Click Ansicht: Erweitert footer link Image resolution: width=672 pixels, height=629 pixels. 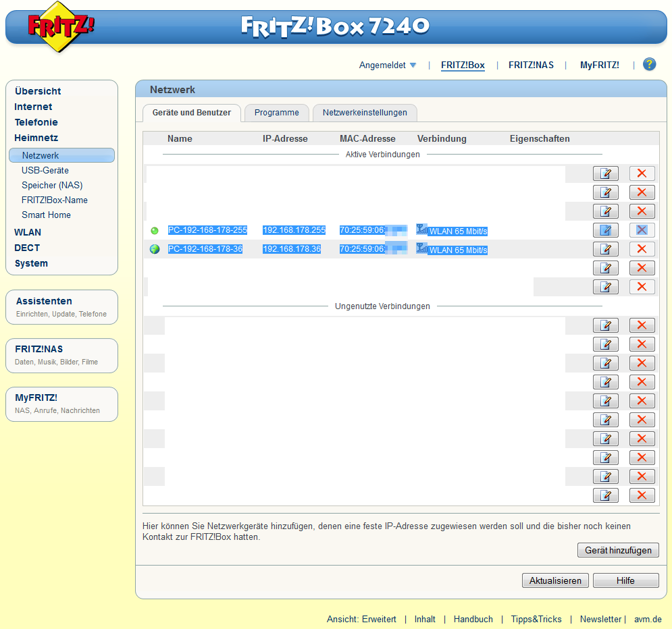pyautogui.click(x=361, y=619)
